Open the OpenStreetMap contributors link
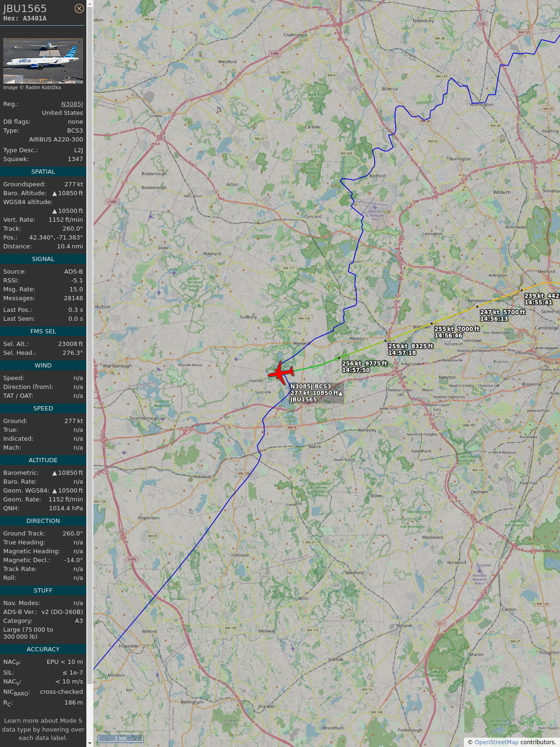 [x=497, y=742]
